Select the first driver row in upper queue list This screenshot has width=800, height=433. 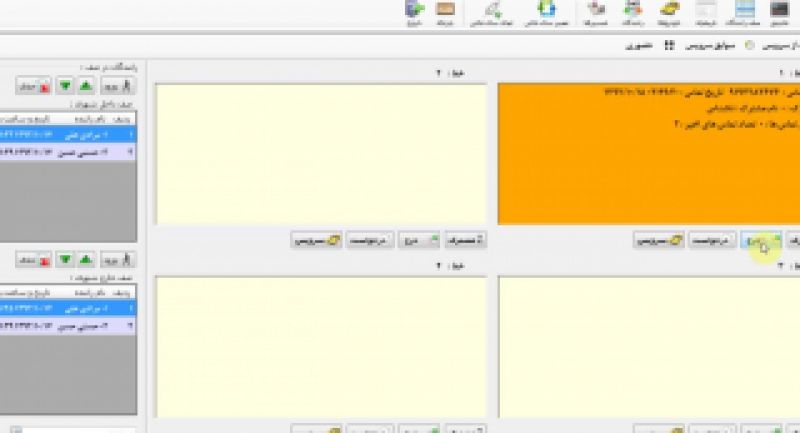tap(68, 135)
